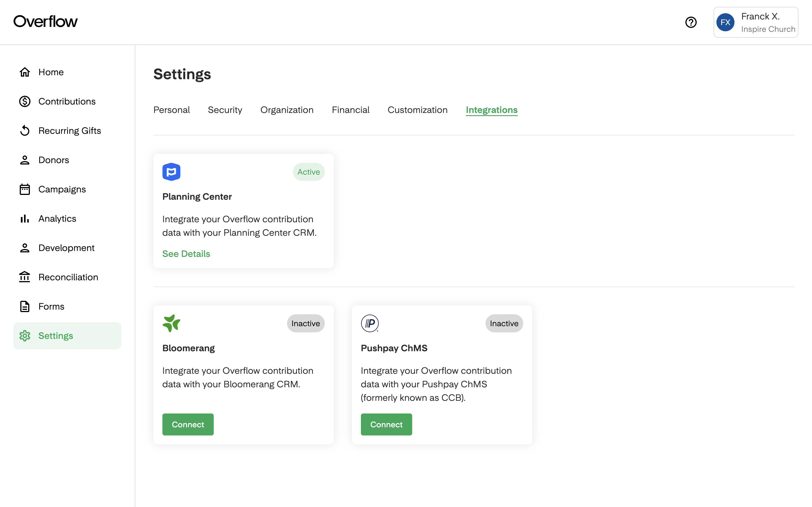This screenshot has width=812, height=507.
Task: Click the Campaigns calendar icon
Action: click(25, 189)
